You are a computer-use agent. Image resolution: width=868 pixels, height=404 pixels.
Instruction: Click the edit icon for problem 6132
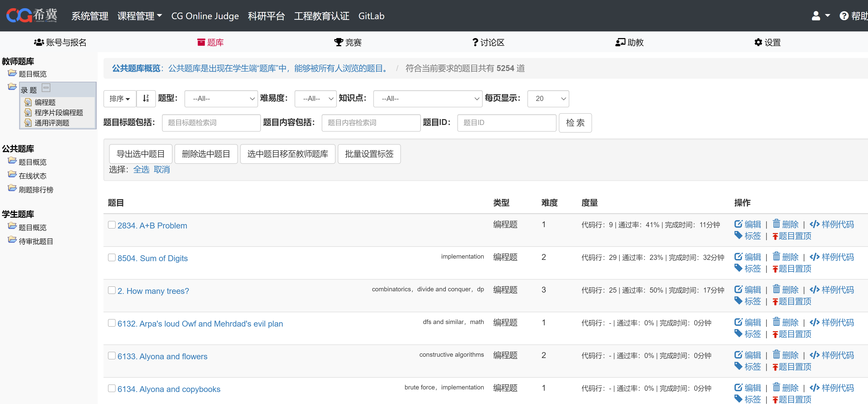coord(738,322)
